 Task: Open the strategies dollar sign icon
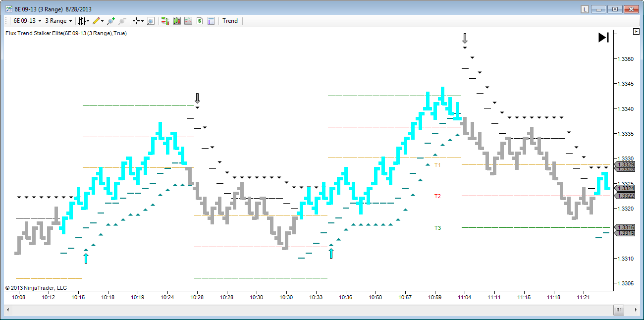coord(200,21)
